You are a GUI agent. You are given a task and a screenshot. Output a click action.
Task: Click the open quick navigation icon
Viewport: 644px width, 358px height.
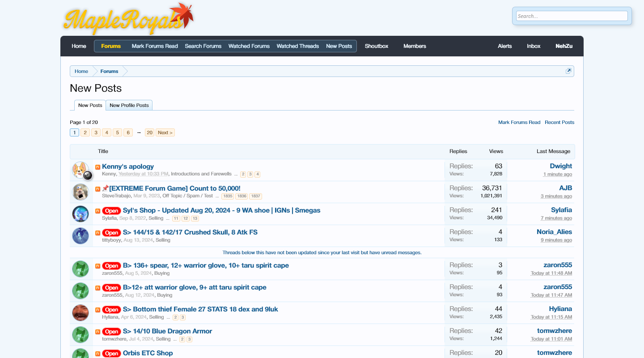[x=568, y=71]
